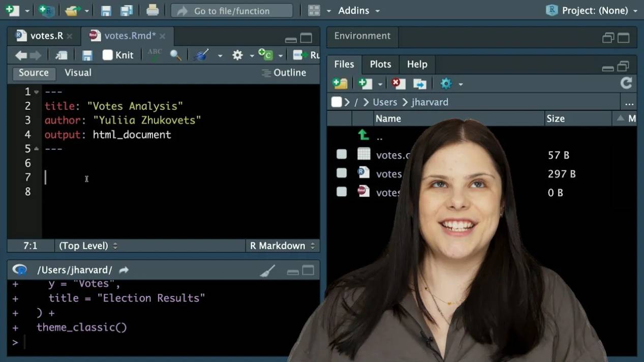This screenshot has width=644, height=362.
Task: Expand the insert chunk dropdown arrow
Action: tap(282, 55)
